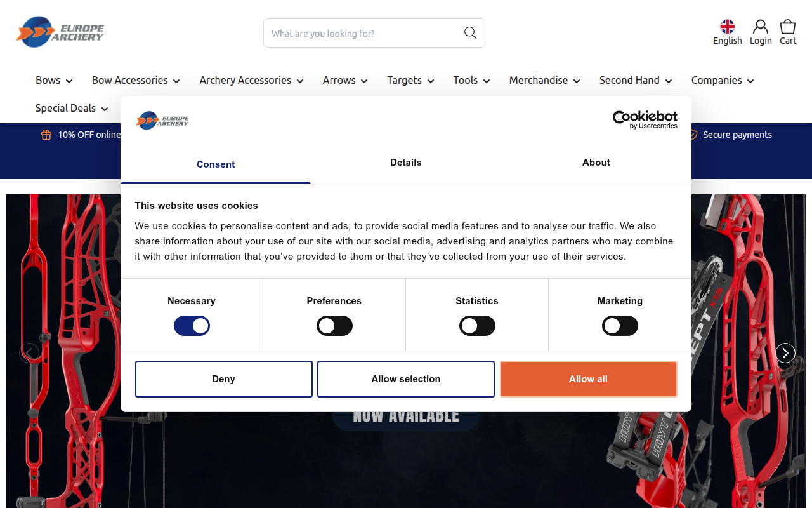Open the Special Deals menu
This screenshot has width=812, height=508.
(72, 109)
